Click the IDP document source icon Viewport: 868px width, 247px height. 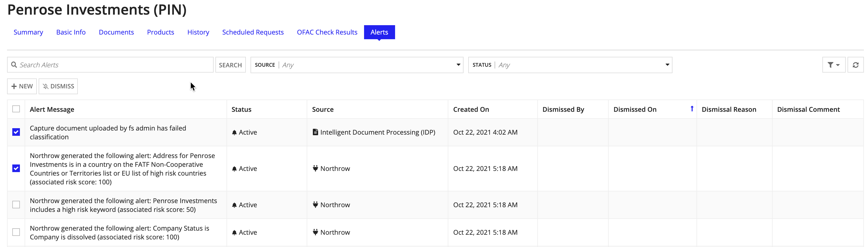click(x=315, y=132)
